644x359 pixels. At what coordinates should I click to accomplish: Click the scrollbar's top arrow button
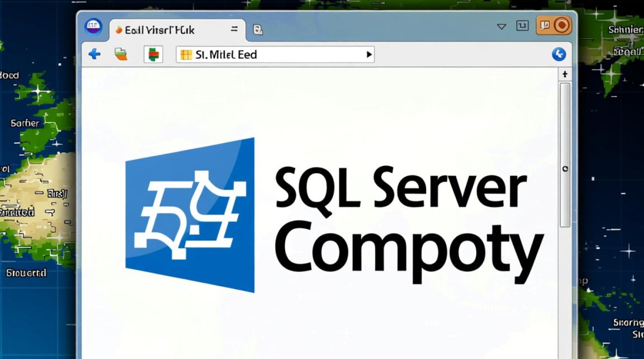565,75
